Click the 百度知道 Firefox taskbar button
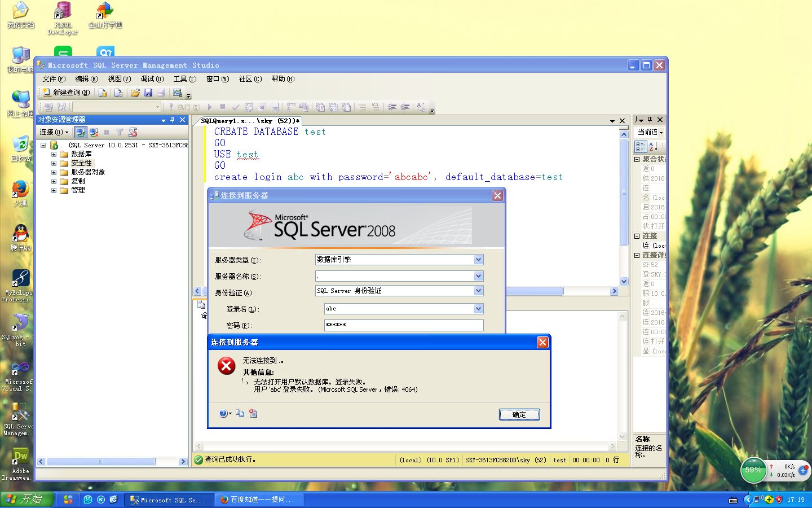 (259, 500)
